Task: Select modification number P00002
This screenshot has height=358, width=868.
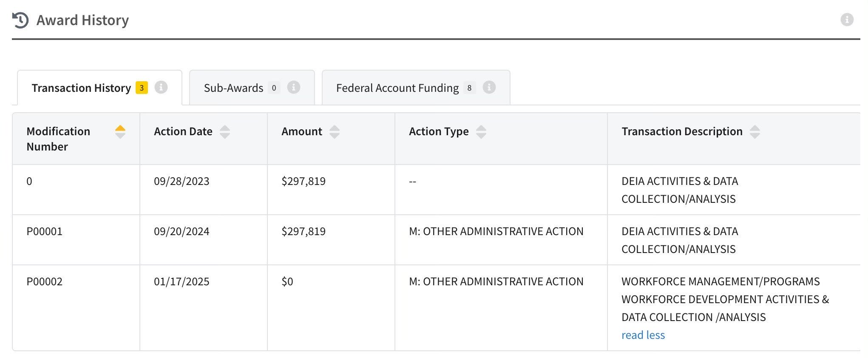Action: point(44,281)
